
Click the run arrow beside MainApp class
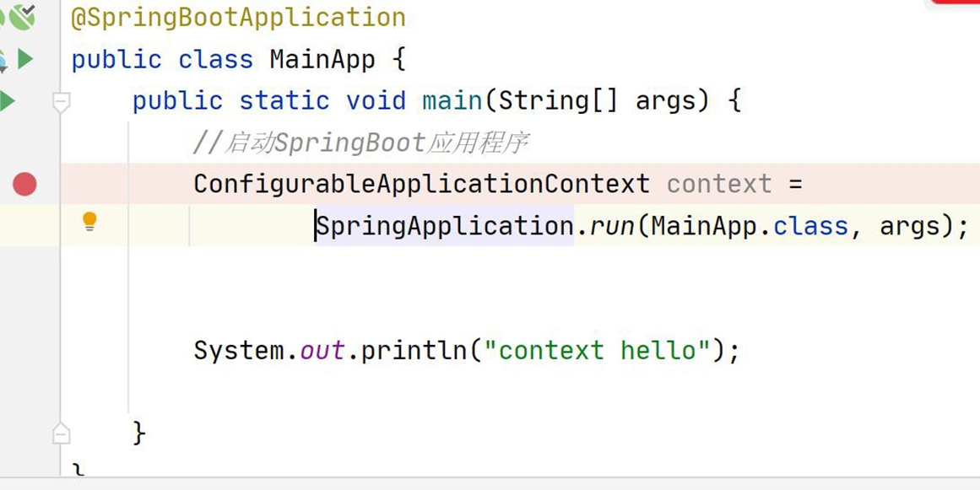tap(25, 59)
